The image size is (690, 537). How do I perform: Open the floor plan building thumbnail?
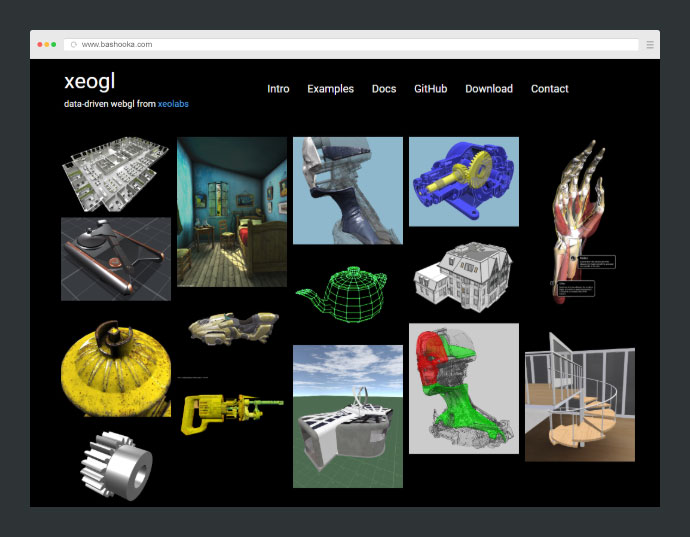115,176
